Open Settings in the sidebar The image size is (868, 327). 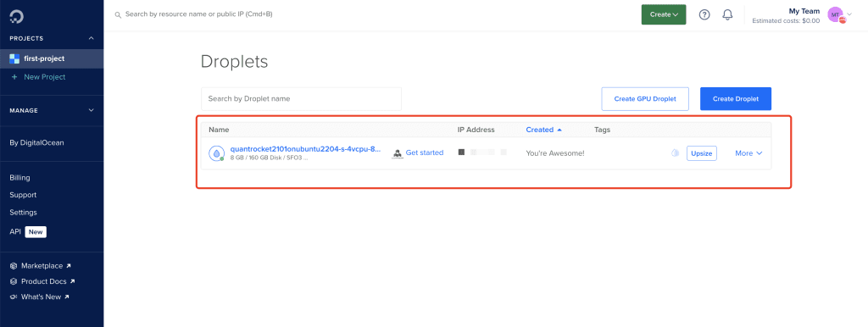coord(23,213)
